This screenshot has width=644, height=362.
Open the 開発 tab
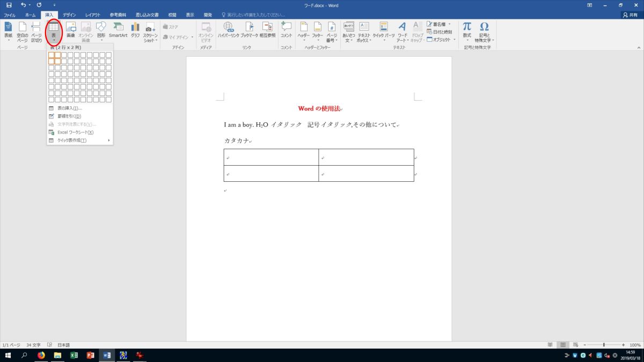(x=208, y=15)
